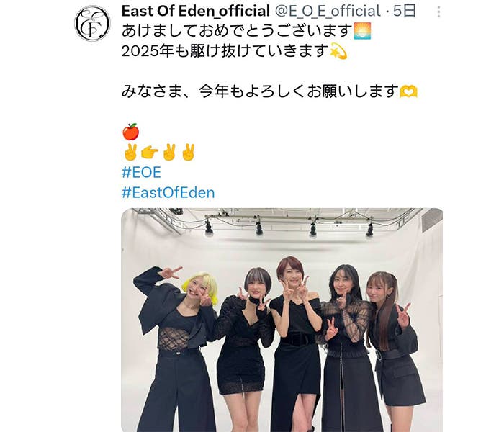Click the shooting star emoji
The width and height of the screenshot is (504, 432).
click(338, 51)
